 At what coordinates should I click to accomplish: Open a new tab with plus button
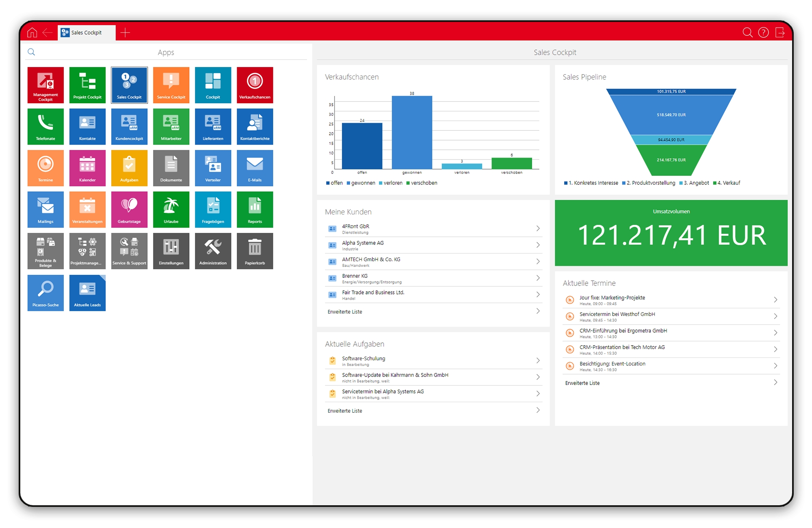(125, 32)
